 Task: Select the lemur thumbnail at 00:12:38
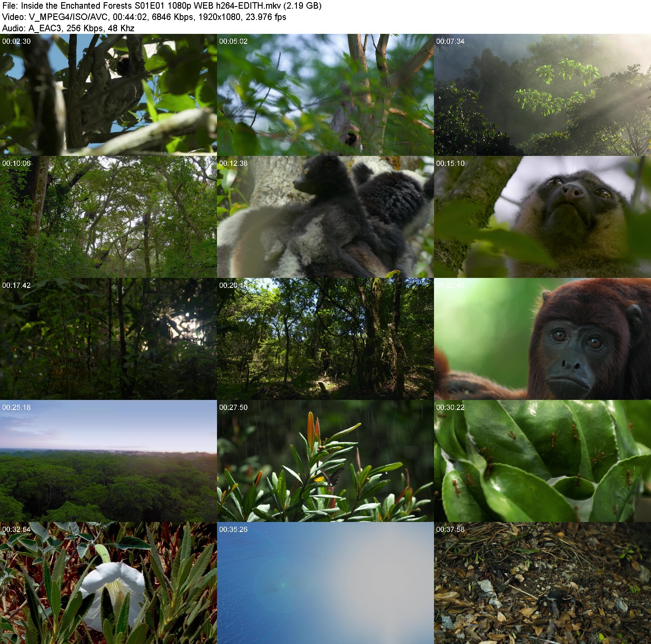pyautogui.click(x=325, y=217)
